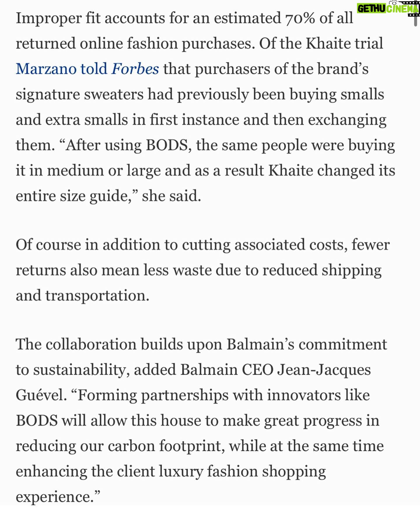Click 'signature sweaters' in the first paragraph
The height and width of the screenshot is (525, 420).
[80, 95]
